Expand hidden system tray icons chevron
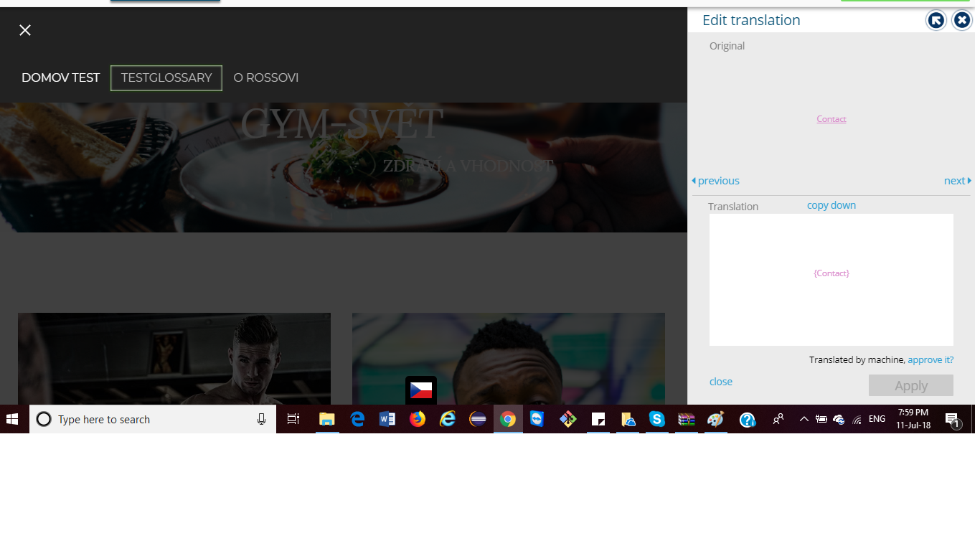The height and width of the screenshot is (551, 980). (804, 420)
